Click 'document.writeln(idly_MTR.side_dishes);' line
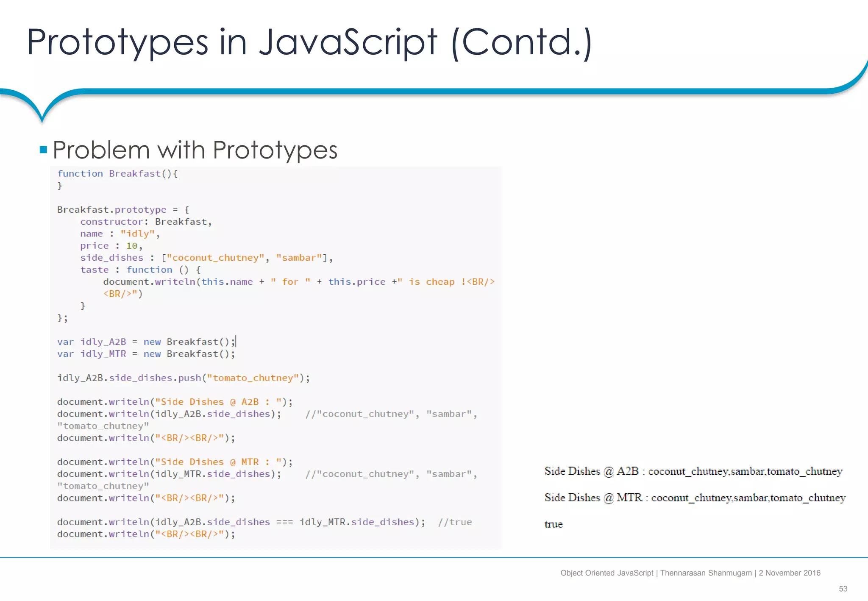Viewport: 868px width, 601px height. tap(169, 474)
